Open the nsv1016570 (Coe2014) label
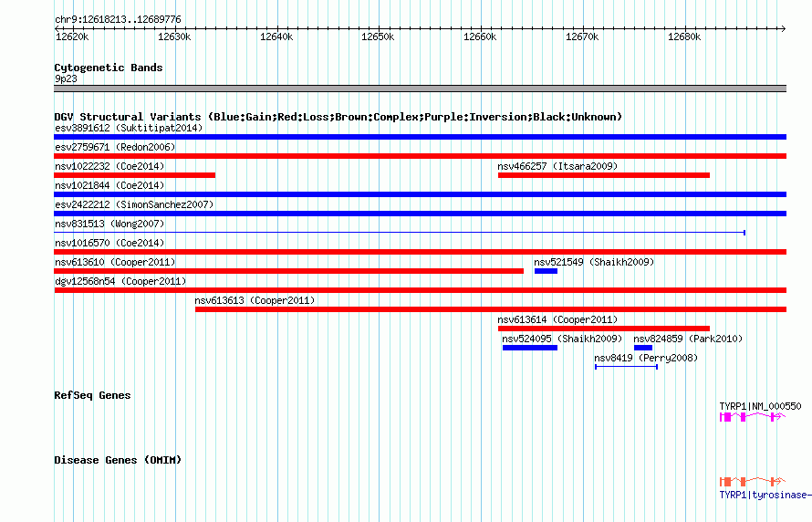 coord(109,243)
